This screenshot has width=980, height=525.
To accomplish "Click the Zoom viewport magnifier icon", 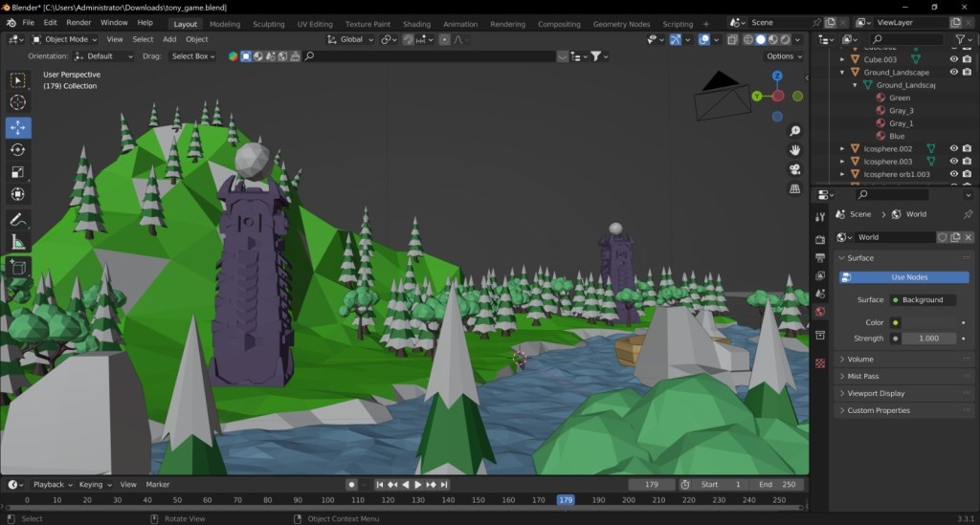I will [x=794, y=131].
